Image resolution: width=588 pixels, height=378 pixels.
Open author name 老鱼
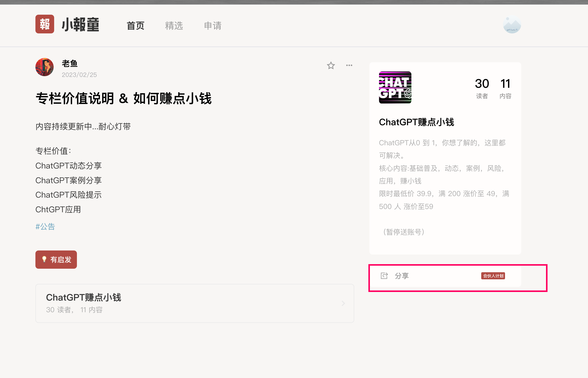[x=70, y=63]
